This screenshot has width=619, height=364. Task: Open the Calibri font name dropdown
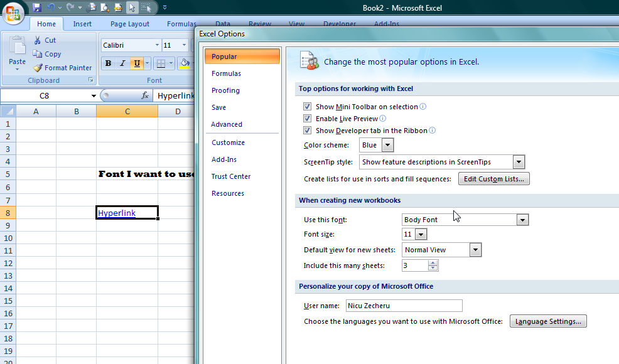[157, 45]
